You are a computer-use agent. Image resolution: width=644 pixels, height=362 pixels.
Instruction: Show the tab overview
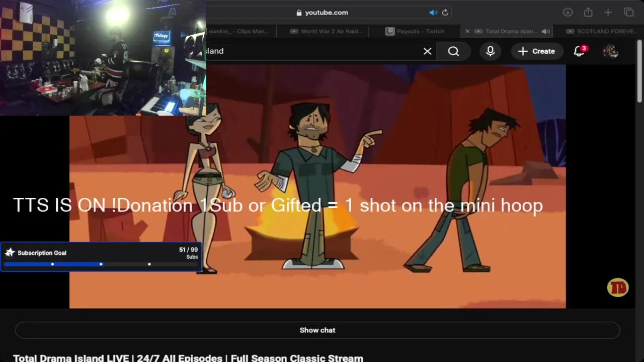click(x=628, y=13)
